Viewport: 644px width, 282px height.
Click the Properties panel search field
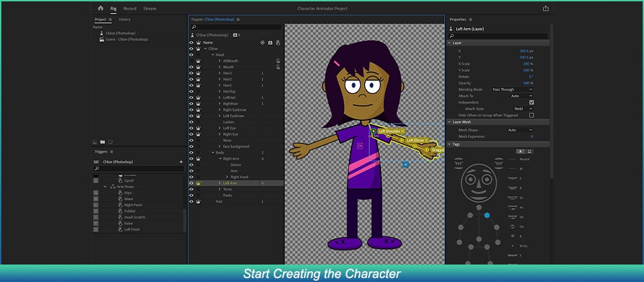(498, 36)
